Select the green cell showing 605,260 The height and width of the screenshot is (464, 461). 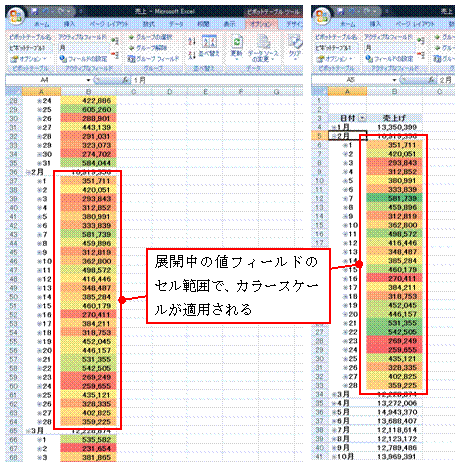(x=88, y=110)
